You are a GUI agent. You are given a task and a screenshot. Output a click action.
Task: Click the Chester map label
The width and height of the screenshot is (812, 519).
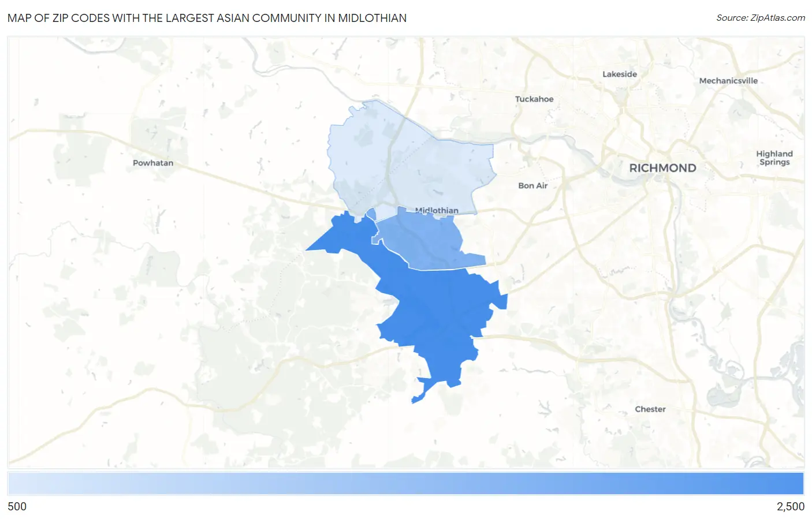click(x=650, y=409)
